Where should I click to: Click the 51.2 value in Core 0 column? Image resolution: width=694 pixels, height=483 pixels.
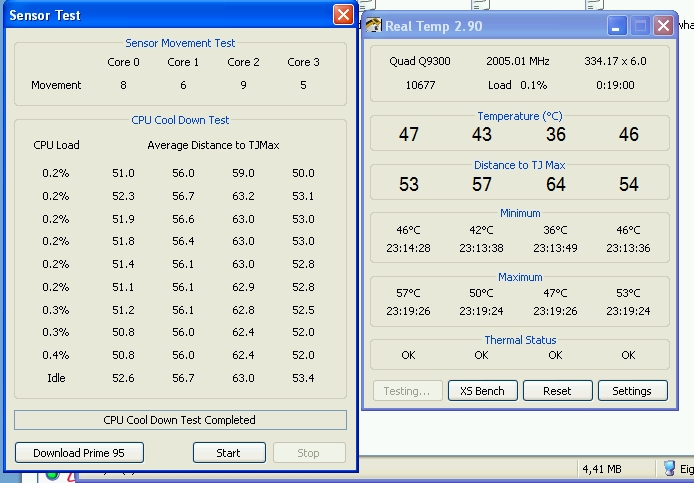pyautogui.click(x=123, y=310)
